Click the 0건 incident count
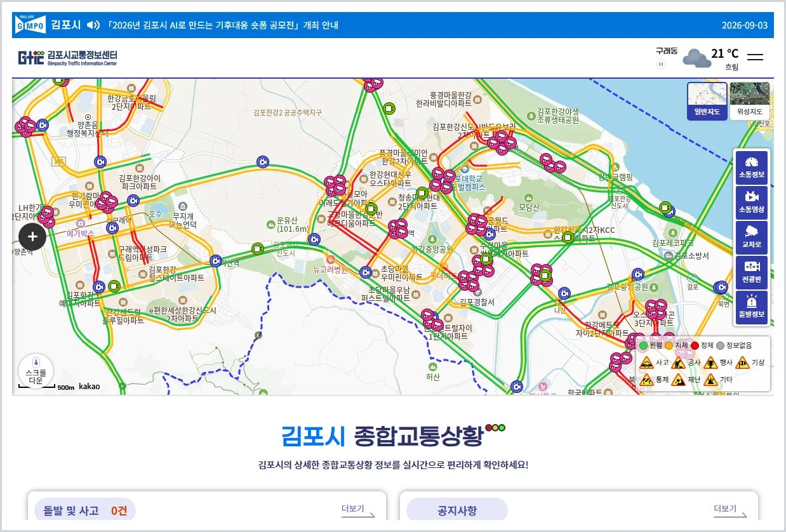Viewport: 786px width, 532px height. pyautogui.click(x=119, y=510)
